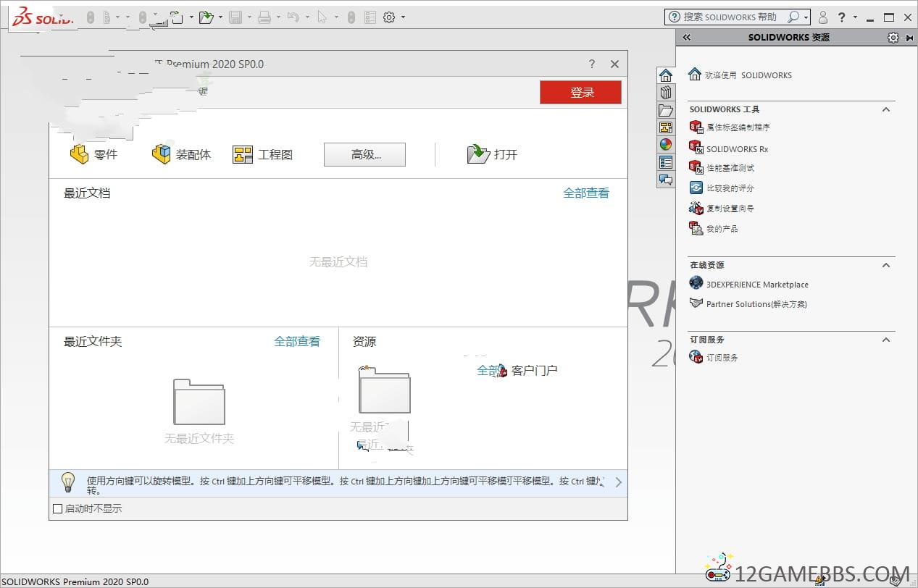Screen dimensions: 918x588
Task: Click the 高级... advanced button
Action: [x=364, y=154]
